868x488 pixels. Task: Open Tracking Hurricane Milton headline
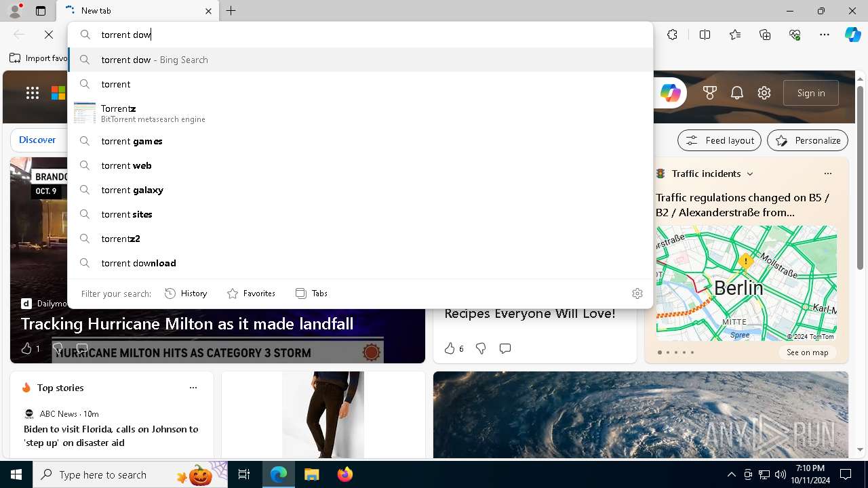coord(187,324)
